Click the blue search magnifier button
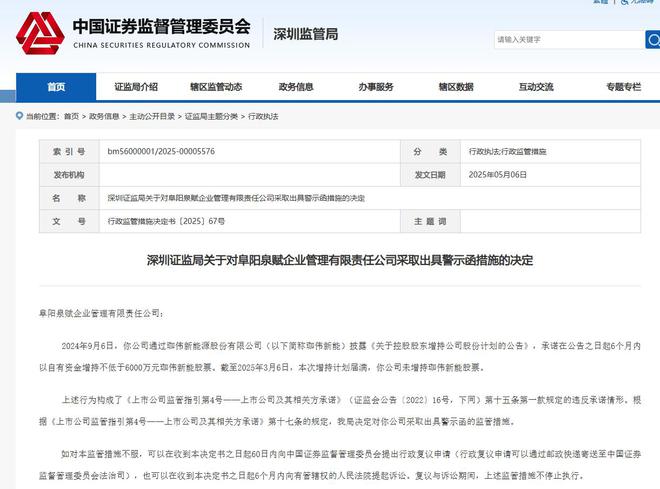This screenshot has width=660, height=489. click(x=653, y=40)
